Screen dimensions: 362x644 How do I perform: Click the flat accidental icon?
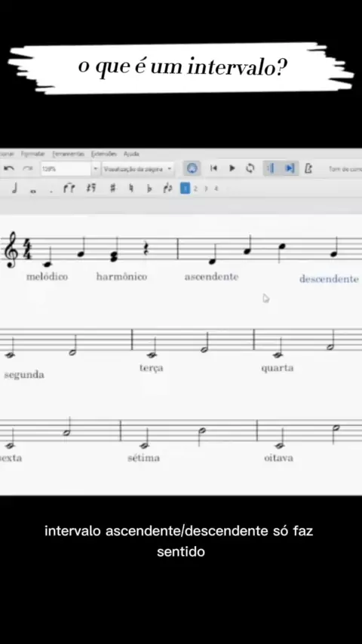click(x=149, y=189)
